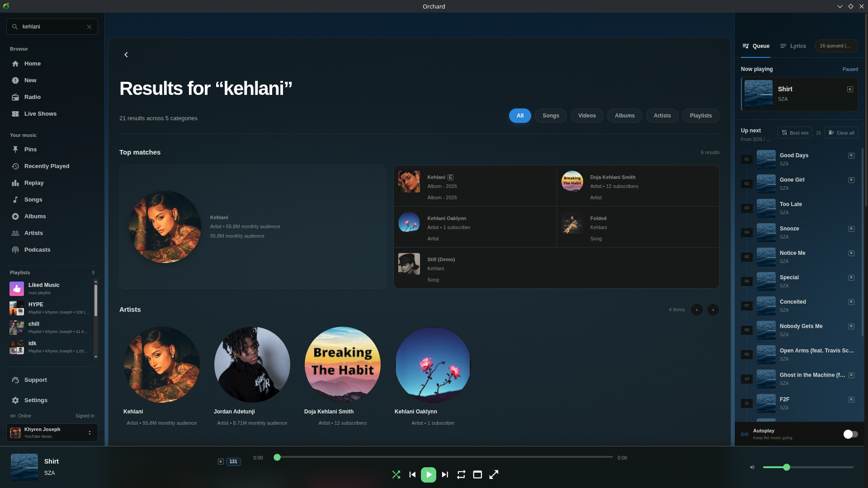Go back with the back arrow
The image size is (868, 488).
pyautogui.click(x=126, y=55)
